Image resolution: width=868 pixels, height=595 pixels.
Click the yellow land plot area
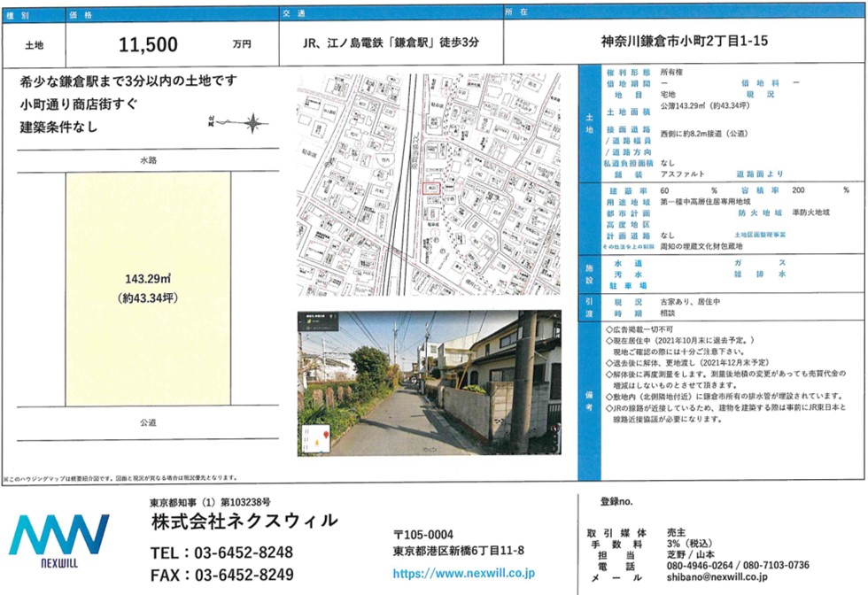pos(148,290)
